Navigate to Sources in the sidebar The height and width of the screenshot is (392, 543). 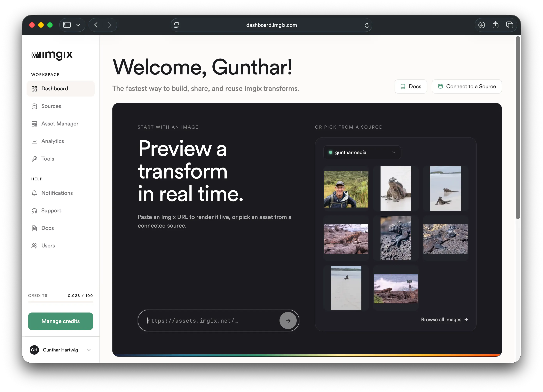point(61,106)
